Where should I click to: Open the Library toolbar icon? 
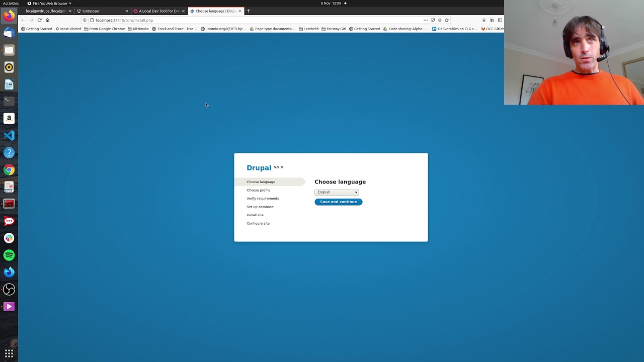coord(492,20)
